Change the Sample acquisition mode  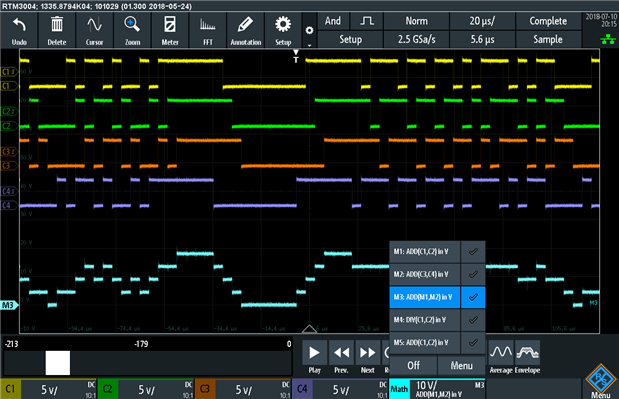tap(548, 39)
